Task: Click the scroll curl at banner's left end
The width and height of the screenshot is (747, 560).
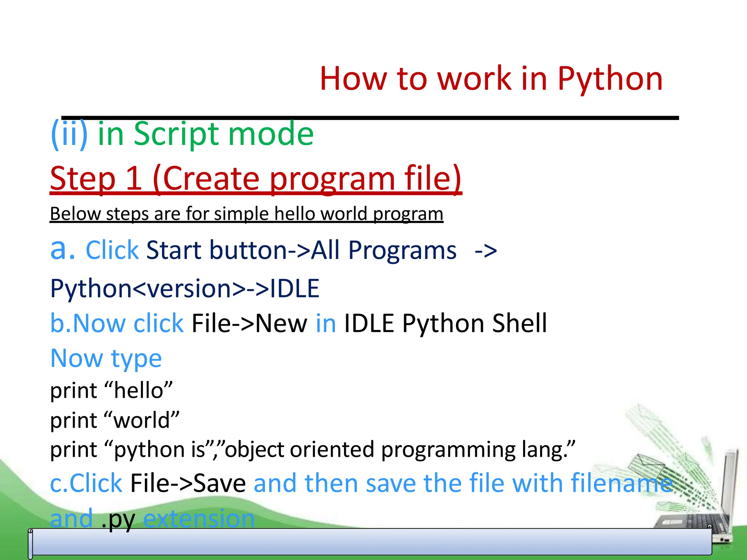Action: [31, 543]
